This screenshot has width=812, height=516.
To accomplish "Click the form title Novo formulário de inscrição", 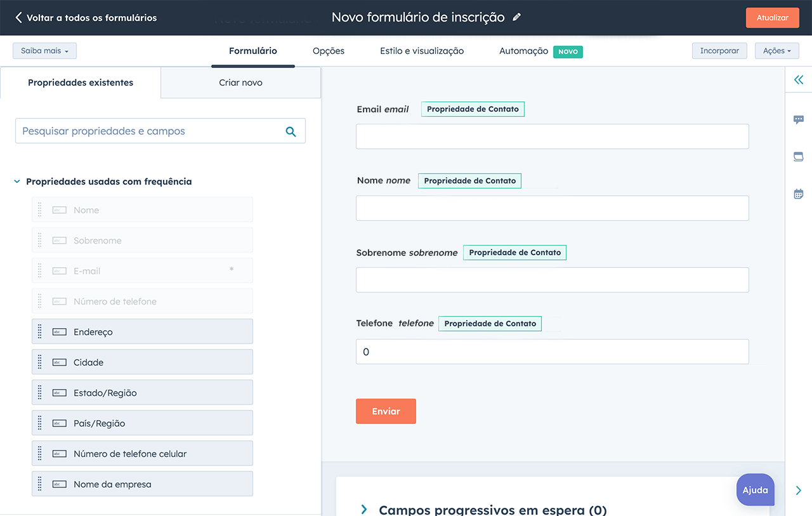I will pos(418,18).
